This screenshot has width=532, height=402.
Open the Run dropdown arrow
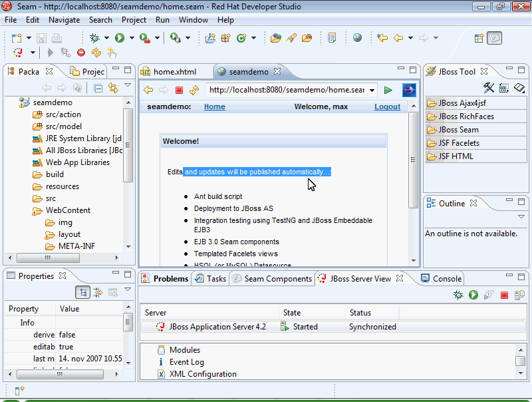[132, 38]
